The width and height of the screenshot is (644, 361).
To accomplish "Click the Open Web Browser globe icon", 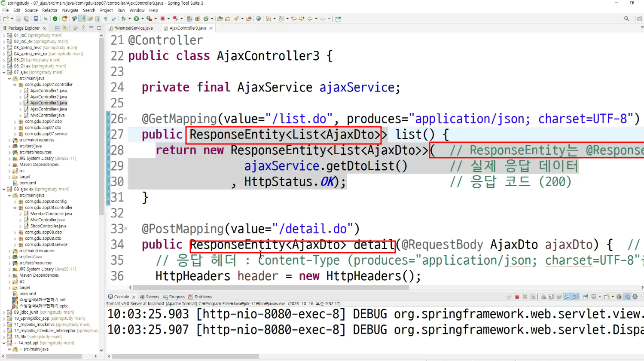I will click(259, 19).
